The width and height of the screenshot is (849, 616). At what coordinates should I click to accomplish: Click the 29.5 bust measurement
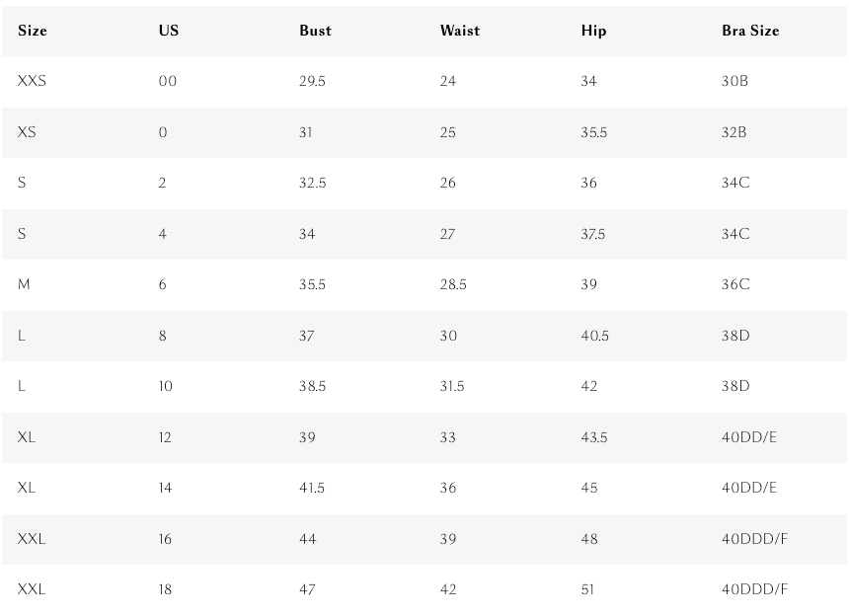(x=312, y=81)
